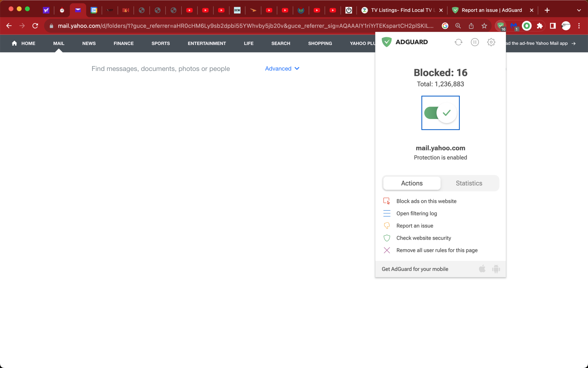Open the Chrome extensions puzzle icon
The image size is (588, 368).
coord(539,26)
